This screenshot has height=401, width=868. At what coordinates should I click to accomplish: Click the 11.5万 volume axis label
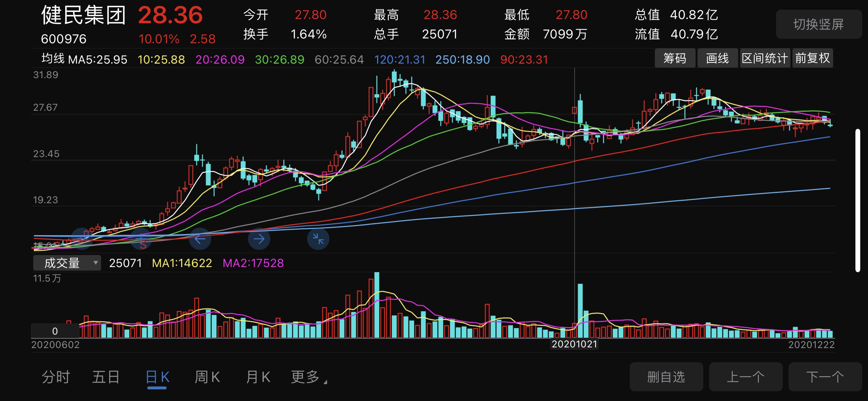47,278
